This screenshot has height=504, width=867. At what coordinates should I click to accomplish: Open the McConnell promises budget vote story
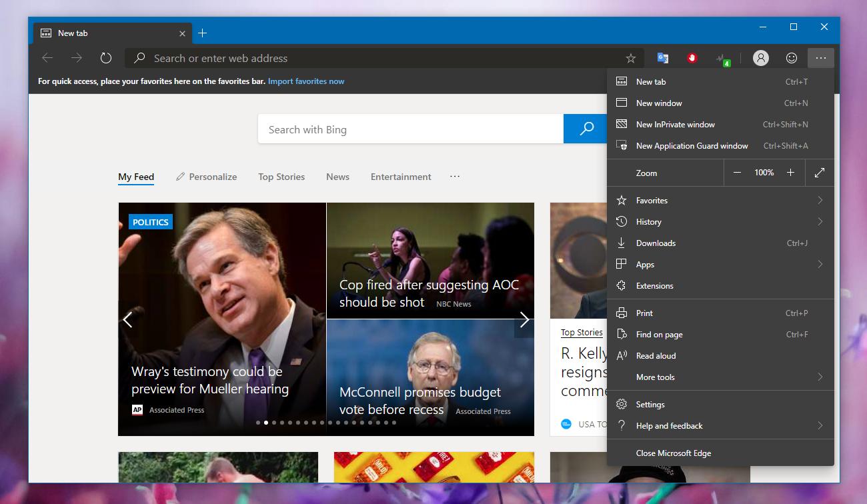[x=430, y=377]
